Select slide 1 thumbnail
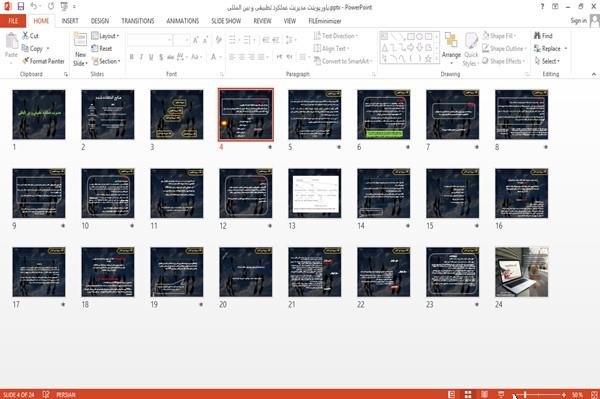Viewport: 600px width, 399px height. click(39, 114)
